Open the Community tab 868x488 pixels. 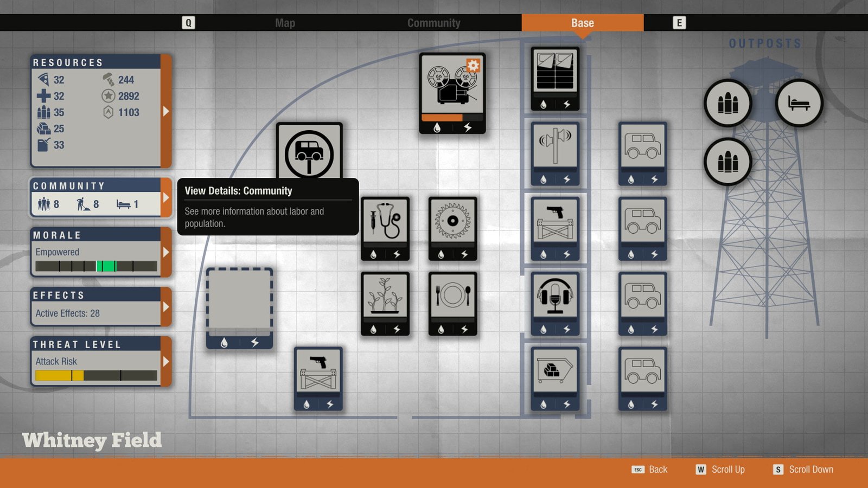pyautogui.click(x=433, y=23)
